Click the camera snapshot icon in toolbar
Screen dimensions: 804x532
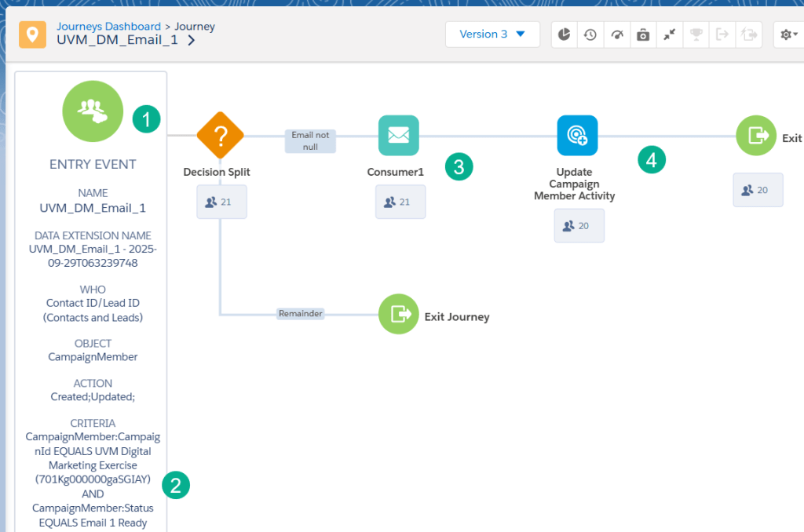pos(643,35)
